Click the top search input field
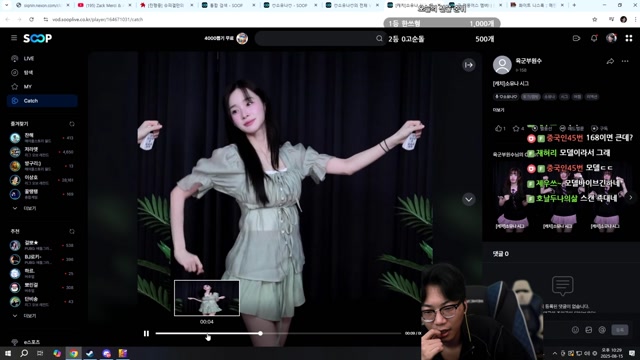Image resolution: width=640 pixels, height=360 pixels. coord(315,38)
